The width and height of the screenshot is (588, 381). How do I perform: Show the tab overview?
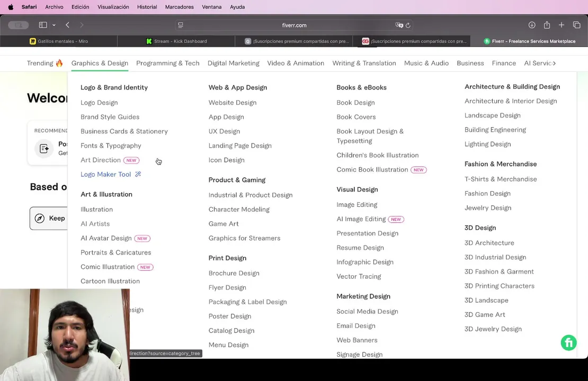click(x=577, y=25)
